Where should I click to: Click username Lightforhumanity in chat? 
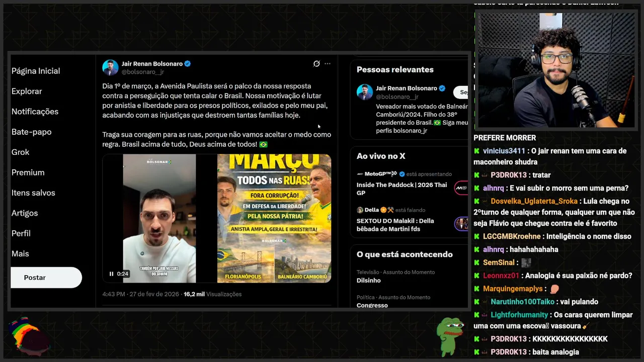[x=519, y=315]
